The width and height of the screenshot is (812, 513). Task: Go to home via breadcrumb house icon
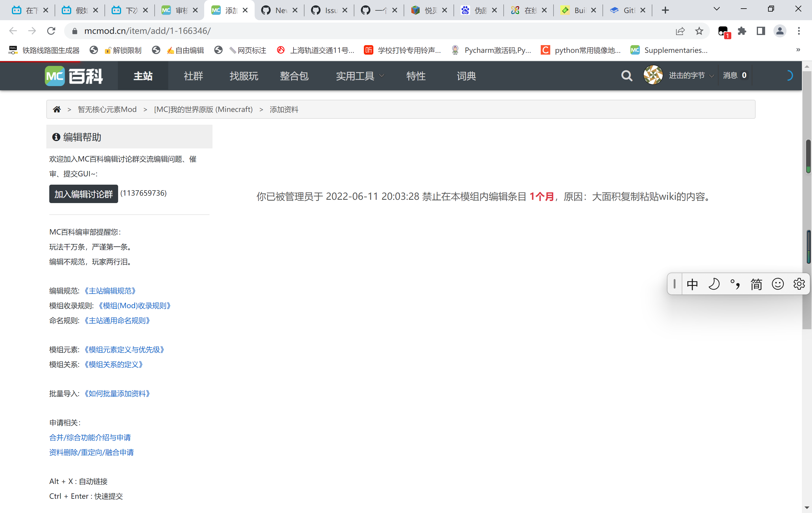click(57, 109)
